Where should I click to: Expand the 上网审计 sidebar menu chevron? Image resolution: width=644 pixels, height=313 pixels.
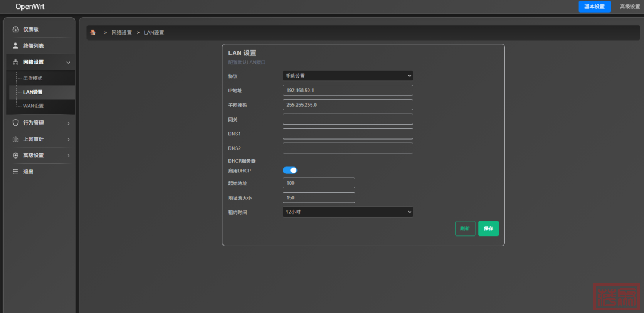tap(69, 140)
